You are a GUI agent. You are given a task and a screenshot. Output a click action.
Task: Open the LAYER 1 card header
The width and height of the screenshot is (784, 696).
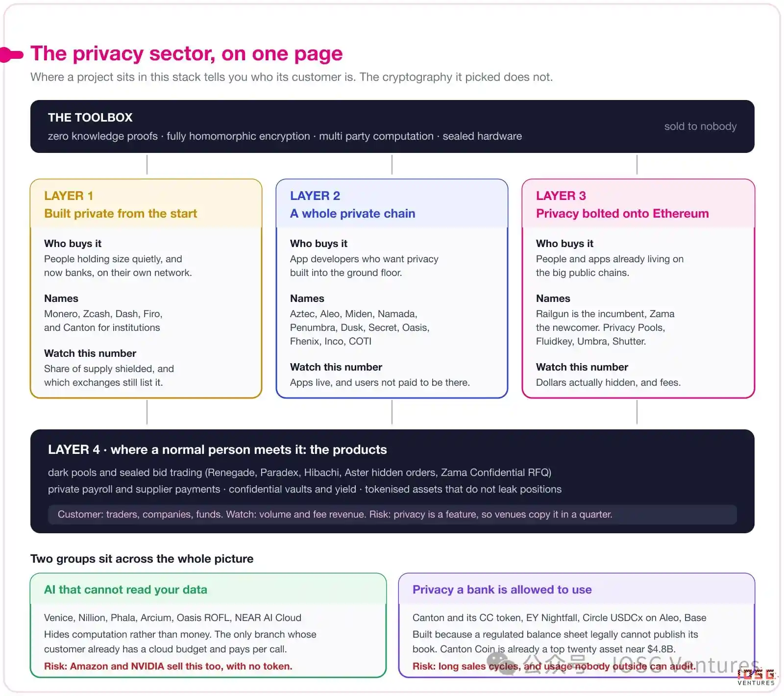(146, 204)
